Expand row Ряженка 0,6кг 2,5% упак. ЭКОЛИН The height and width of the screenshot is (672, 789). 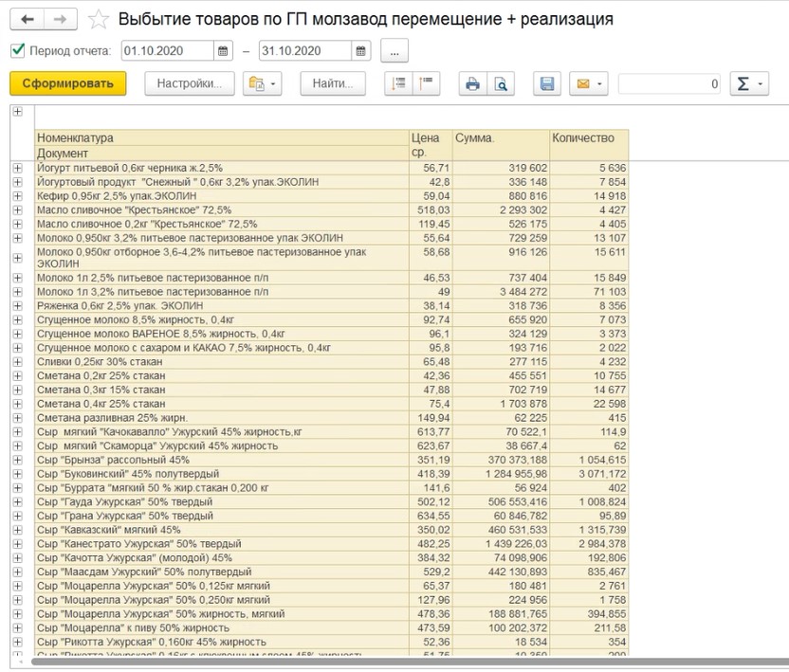[x=18, y=306]
